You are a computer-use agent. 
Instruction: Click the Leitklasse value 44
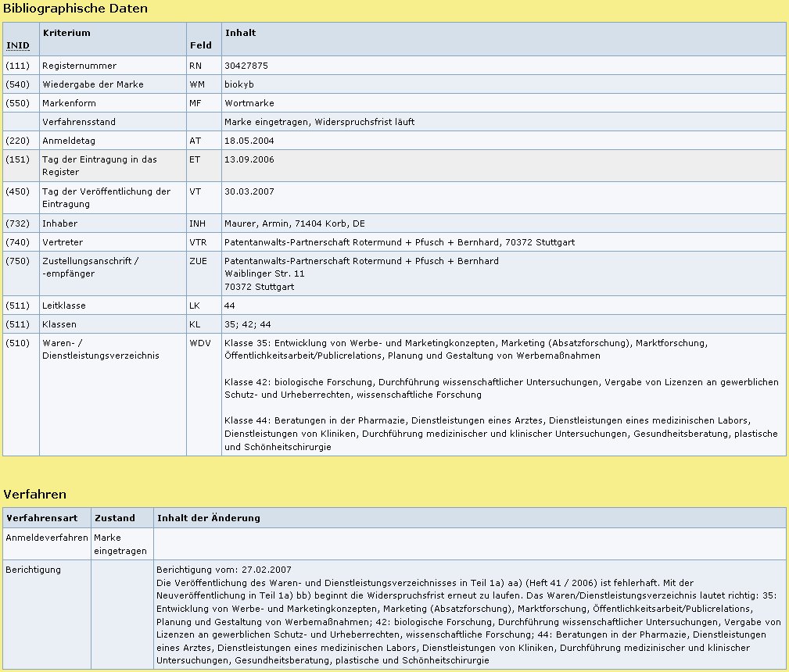pyautogui.click(x=230, y=306)
